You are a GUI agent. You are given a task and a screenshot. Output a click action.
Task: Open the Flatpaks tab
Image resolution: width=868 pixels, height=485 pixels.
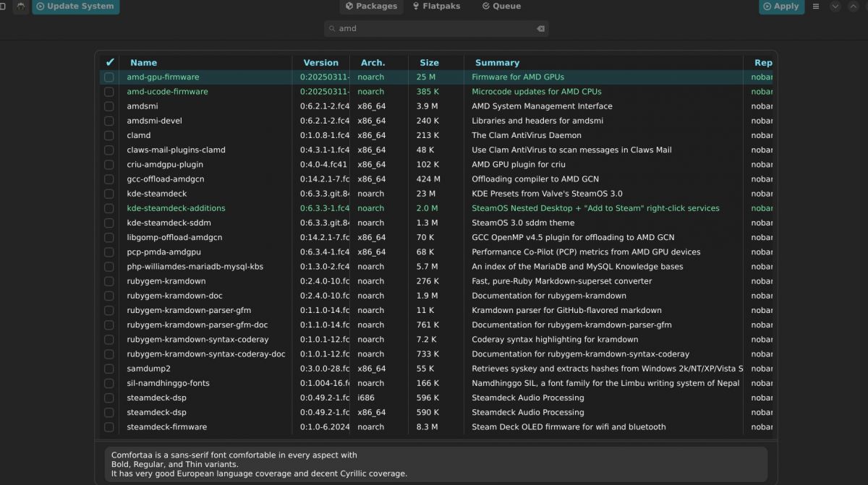tap(436, 7)
